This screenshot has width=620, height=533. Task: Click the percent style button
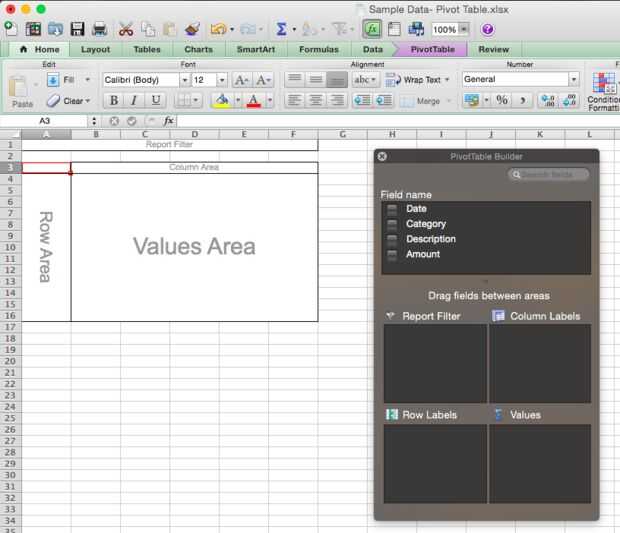tap(502, 100)
